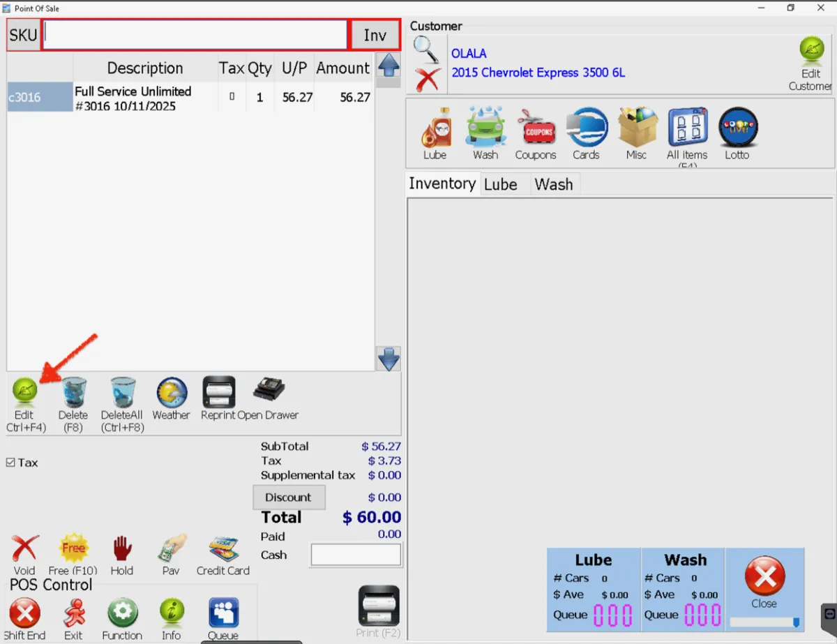
Task: Open the Cards category icon
Action: (x=587, y=127)
